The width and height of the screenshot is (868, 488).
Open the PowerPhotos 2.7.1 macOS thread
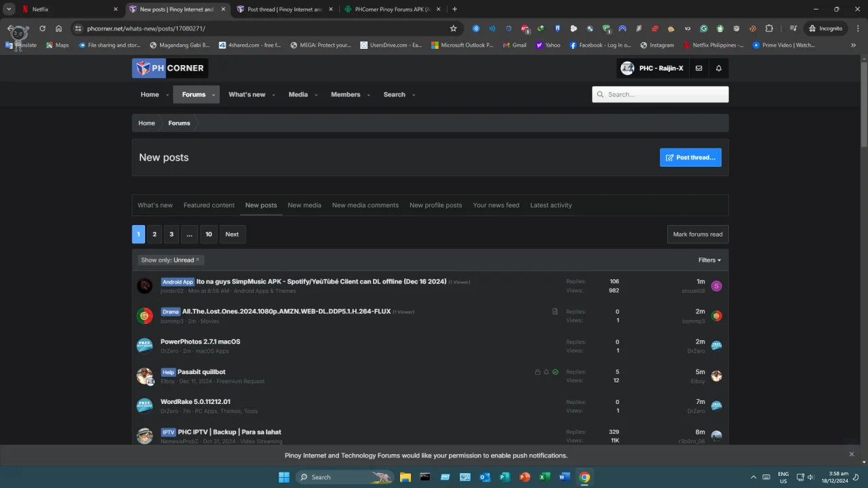click(x=200, y=342)
